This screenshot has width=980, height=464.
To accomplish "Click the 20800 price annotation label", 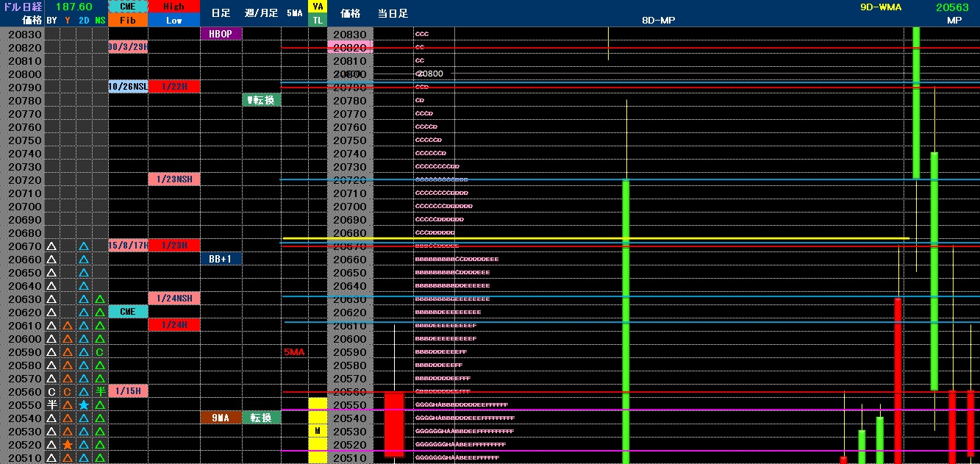I will pos(430,74).
